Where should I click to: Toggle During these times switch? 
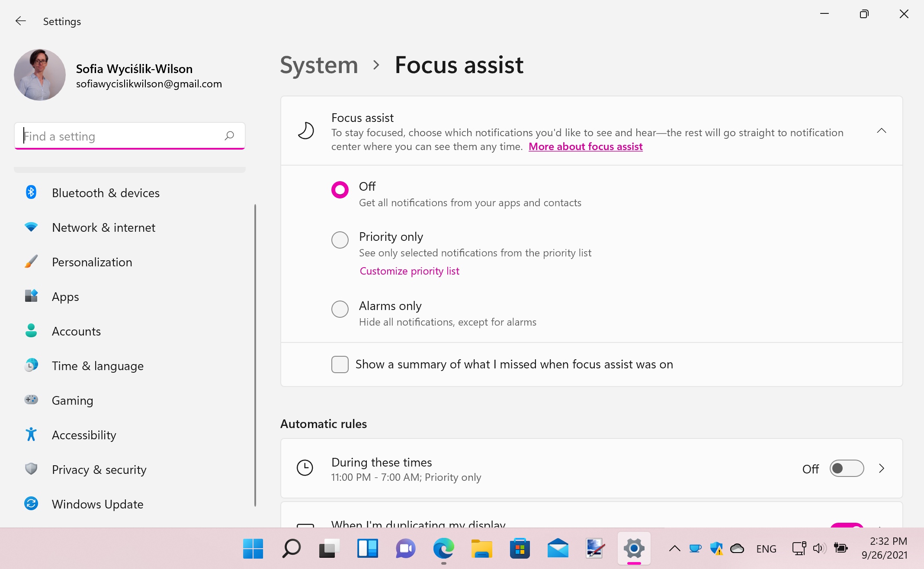[847, 468]
